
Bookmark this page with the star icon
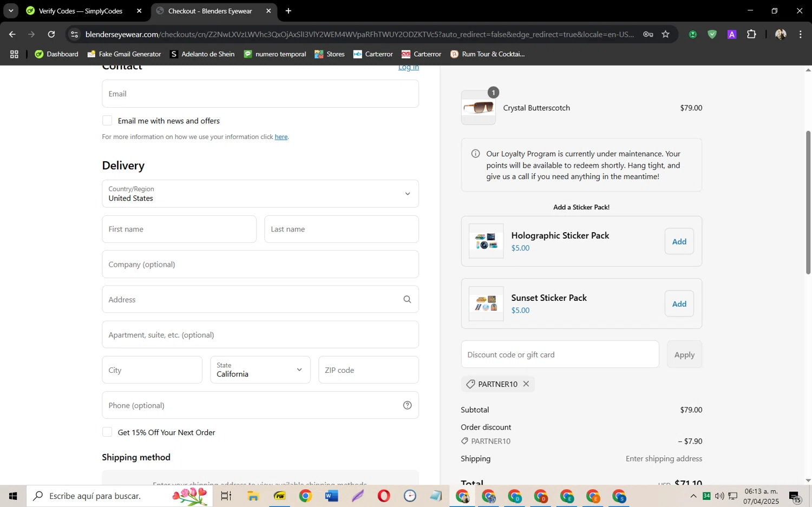tap(665, 34)
